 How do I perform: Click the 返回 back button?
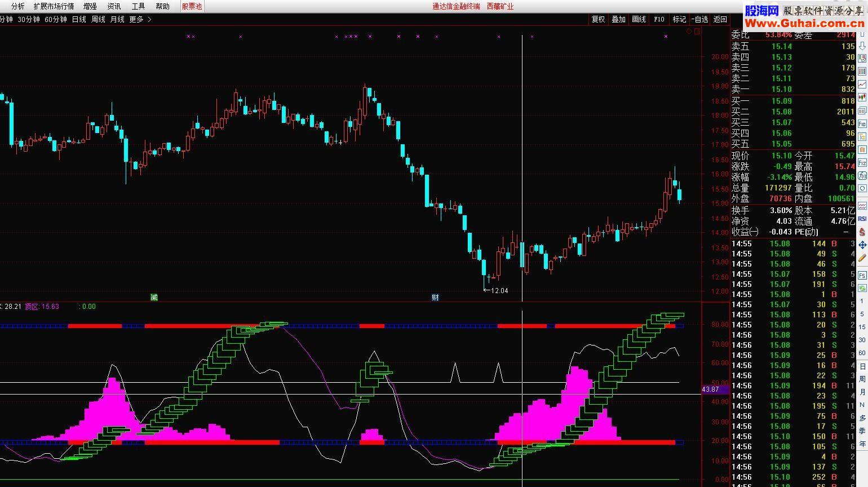(x=720, y=19)
